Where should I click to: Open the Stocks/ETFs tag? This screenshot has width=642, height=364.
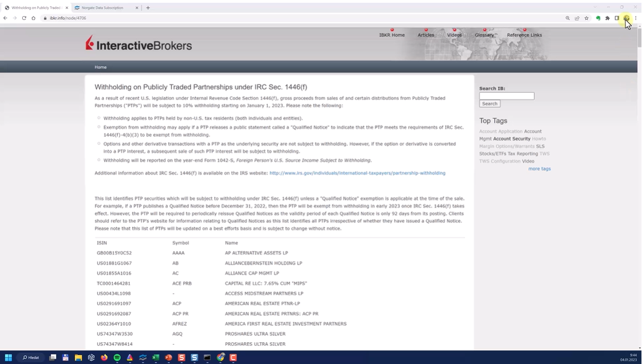point(492,153)
